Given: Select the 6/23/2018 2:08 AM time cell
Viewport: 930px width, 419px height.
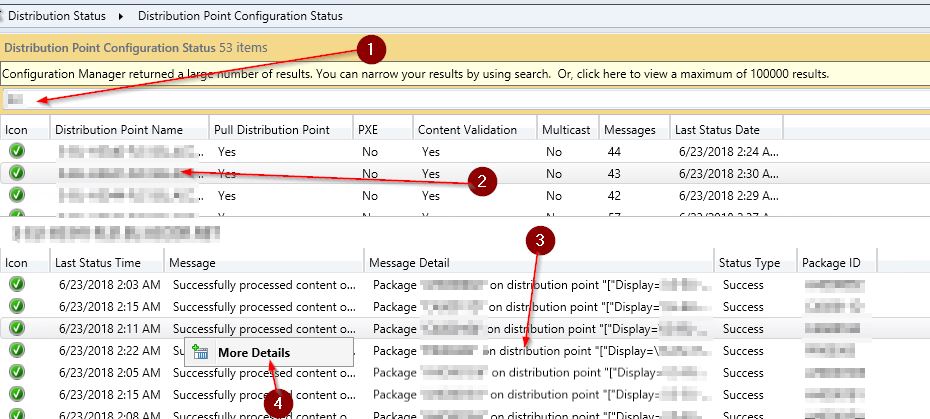Looking at the screenshot, I should point(110,415).
